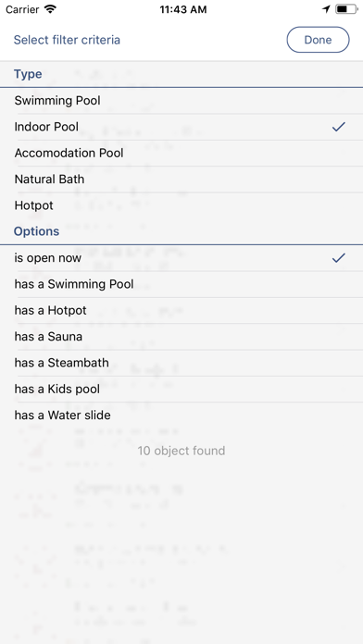Uncheck the Indoor Pool checkmark
363x644 pixels.
point(338,127)
